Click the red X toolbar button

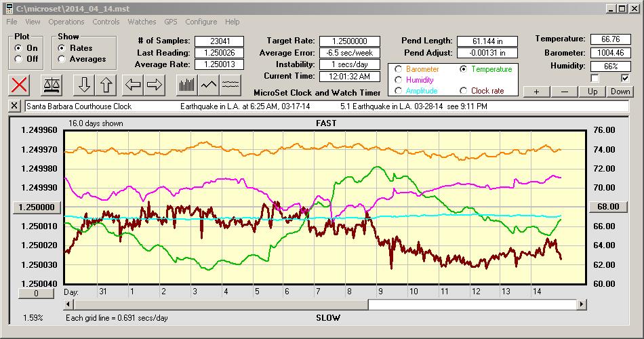coord(20,85)
